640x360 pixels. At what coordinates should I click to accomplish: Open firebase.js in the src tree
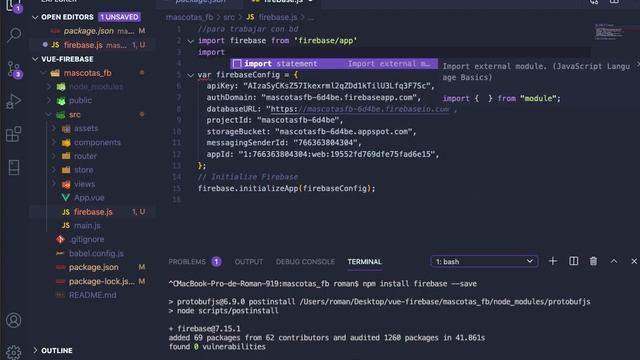(93, 212)
